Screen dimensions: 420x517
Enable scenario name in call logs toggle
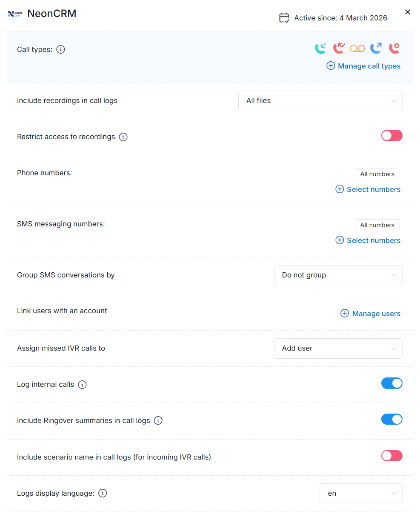point(391,456)
